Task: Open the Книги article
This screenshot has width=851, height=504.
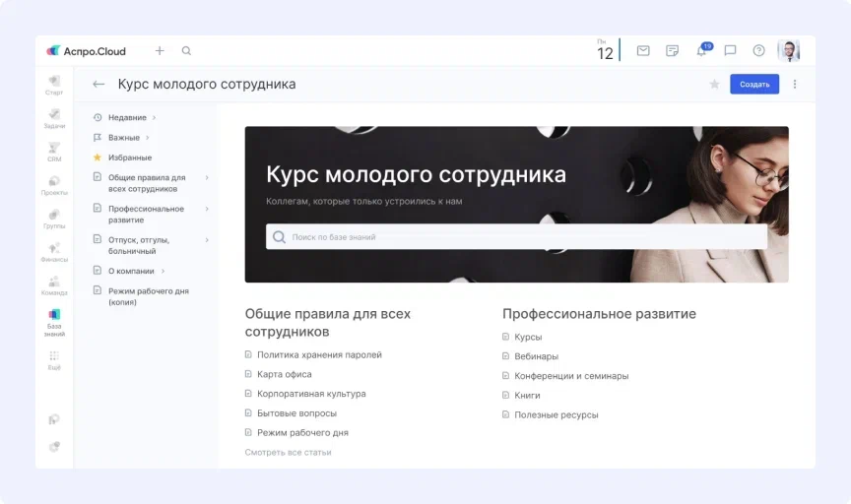Action: [x=527, y=396]
